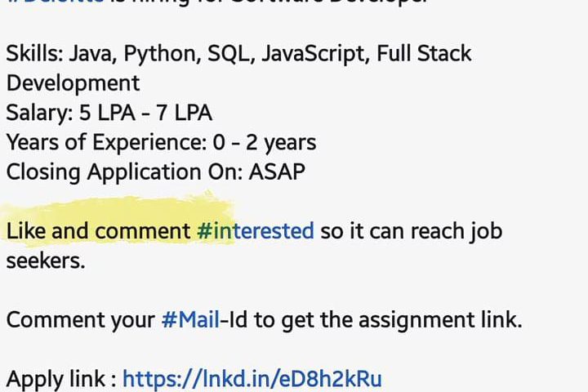The width and height of the screenshot is (588, 392).
Task: Open the #Mail hashtag
Action: point(189,319)
